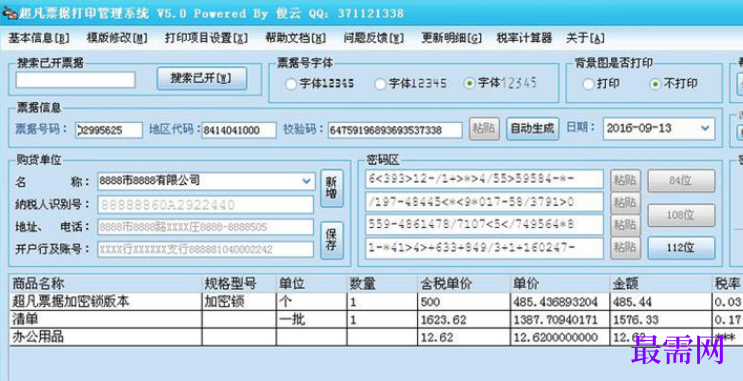Open the 问题反馈[W] menu
This screenshot has height=381, width=743.
pos(373,38)
